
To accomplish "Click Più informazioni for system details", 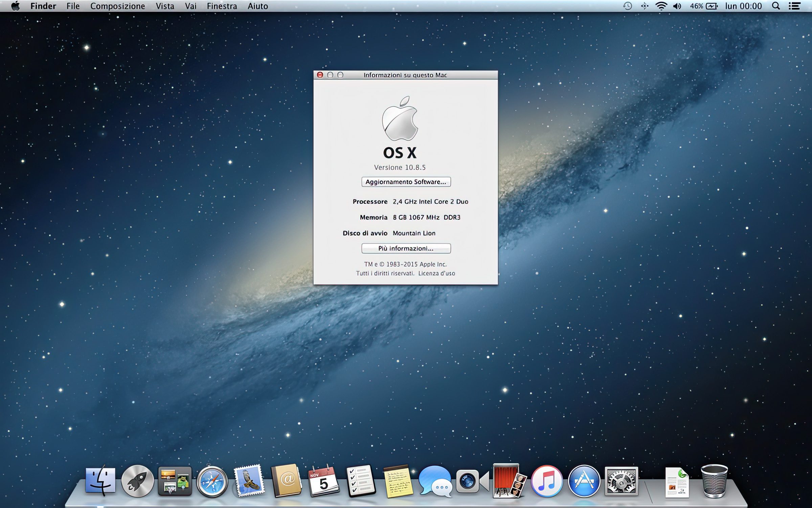I will pos(406,248).
